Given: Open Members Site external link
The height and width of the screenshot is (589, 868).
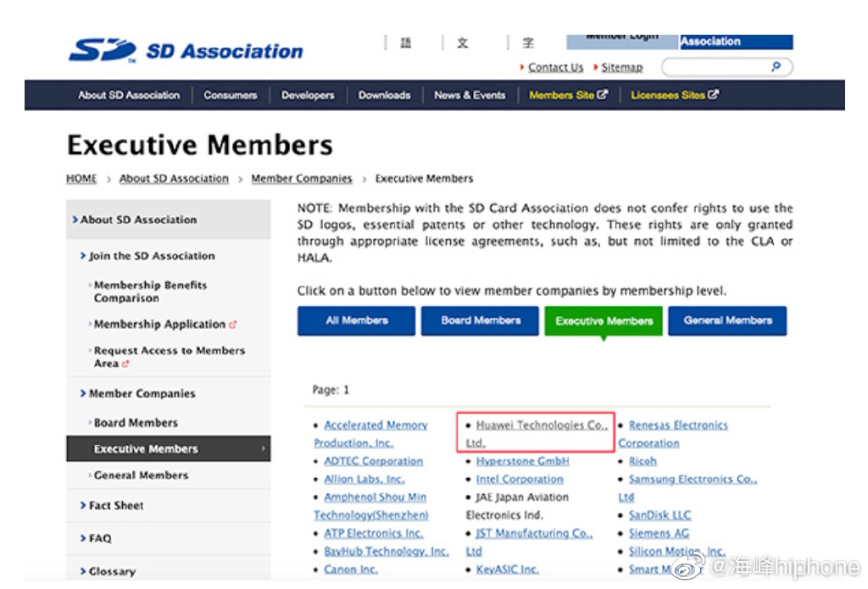Looking at the screenshot, I should (568, 95).
